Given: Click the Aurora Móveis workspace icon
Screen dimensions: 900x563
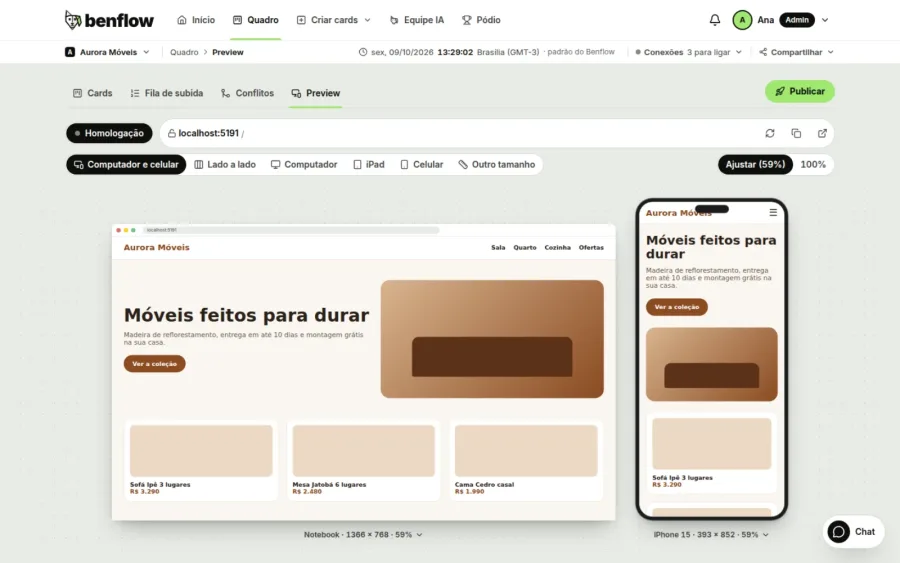Looking at the screenshot, I should point(70,52).
